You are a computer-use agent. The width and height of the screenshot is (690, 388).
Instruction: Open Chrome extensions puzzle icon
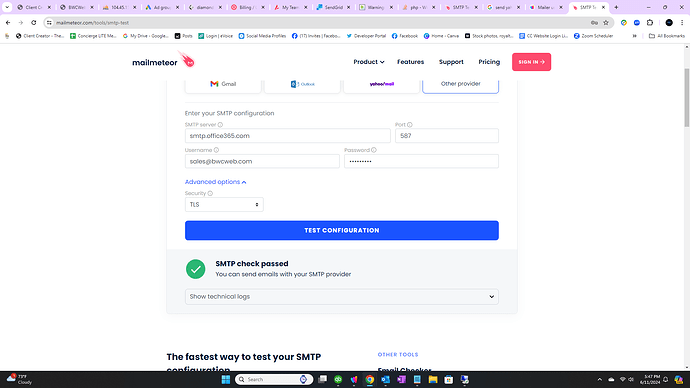[650, 23]
